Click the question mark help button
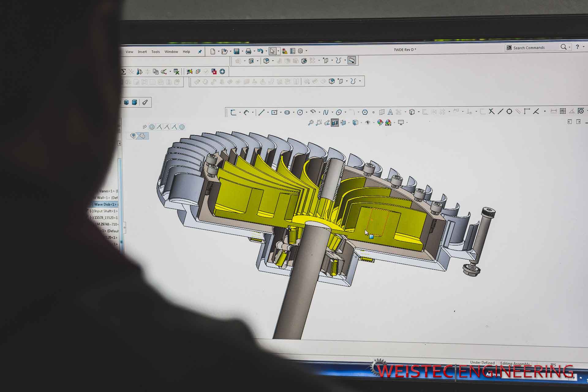 [577, 47]
